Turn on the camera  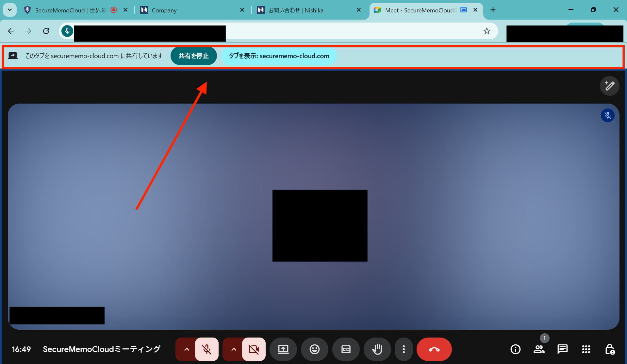[x=254, y=349]
